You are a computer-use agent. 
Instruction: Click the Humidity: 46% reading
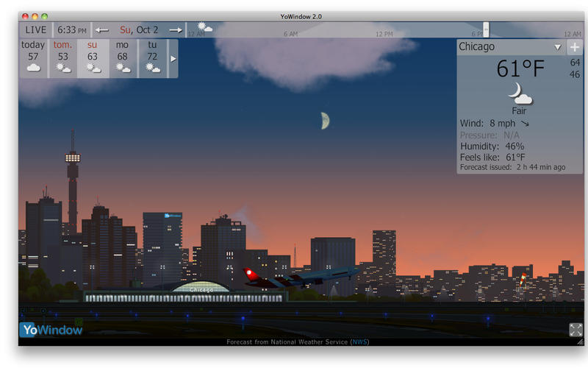492,146
